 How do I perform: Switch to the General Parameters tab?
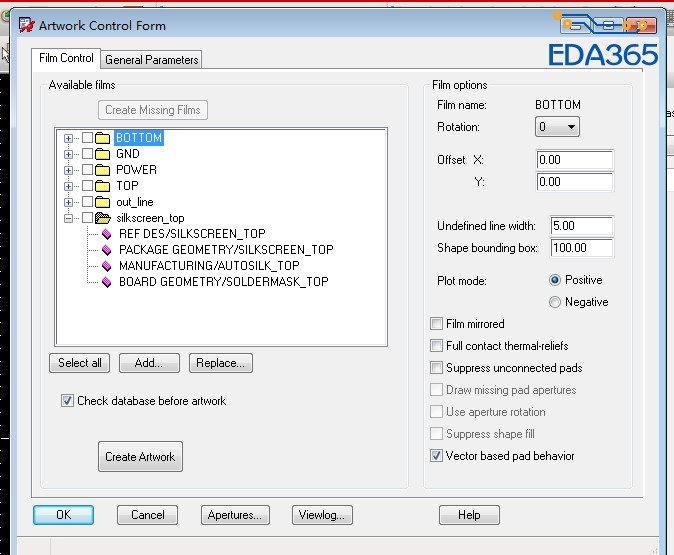click(152, 60)
